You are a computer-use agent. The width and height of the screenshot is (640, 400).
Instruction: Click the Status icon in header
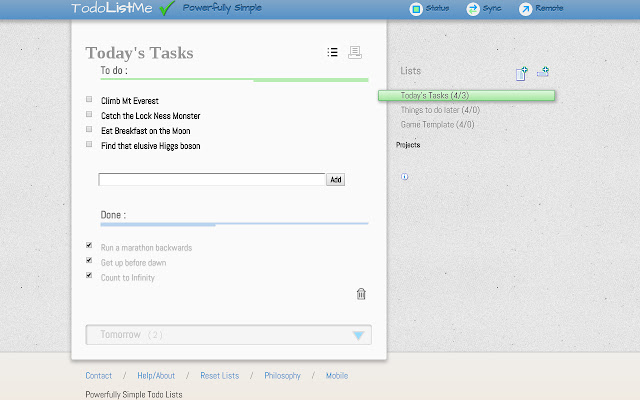tap(416, 9)
